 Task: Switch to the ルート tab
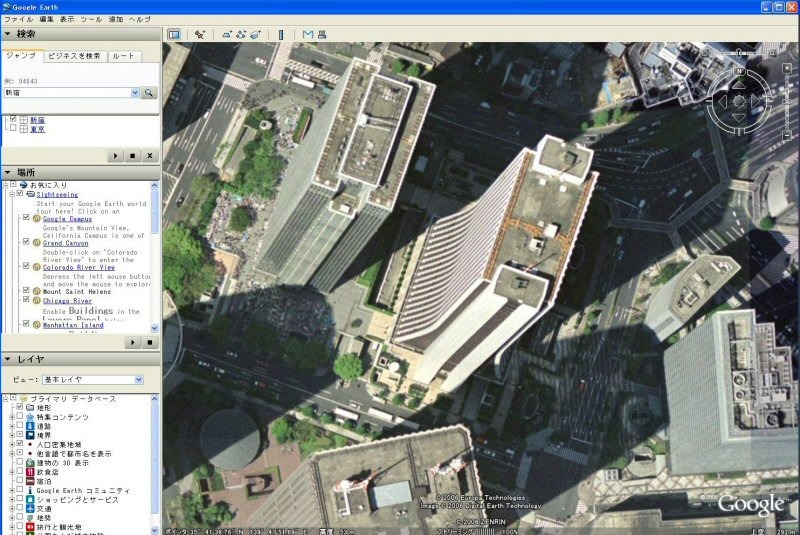[x=123, y=56]
